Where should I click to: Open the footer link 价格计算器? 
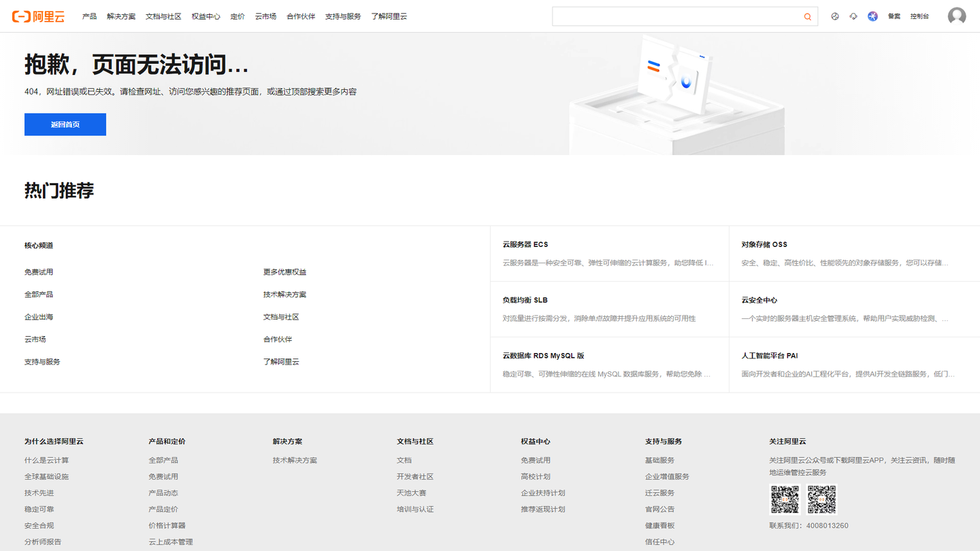coord(167,526)
